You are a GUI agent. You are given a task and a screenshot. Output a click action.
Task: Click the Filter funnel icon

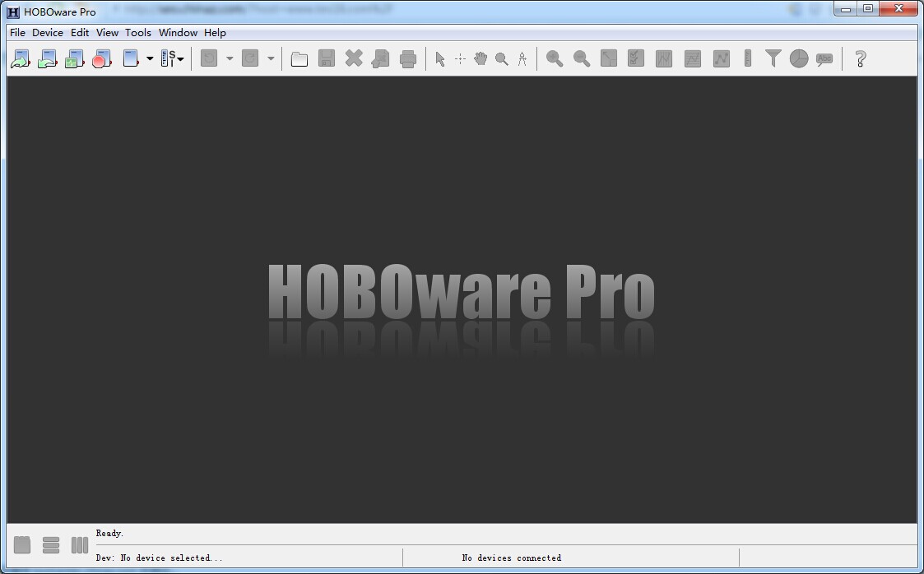tap(773, 58)
